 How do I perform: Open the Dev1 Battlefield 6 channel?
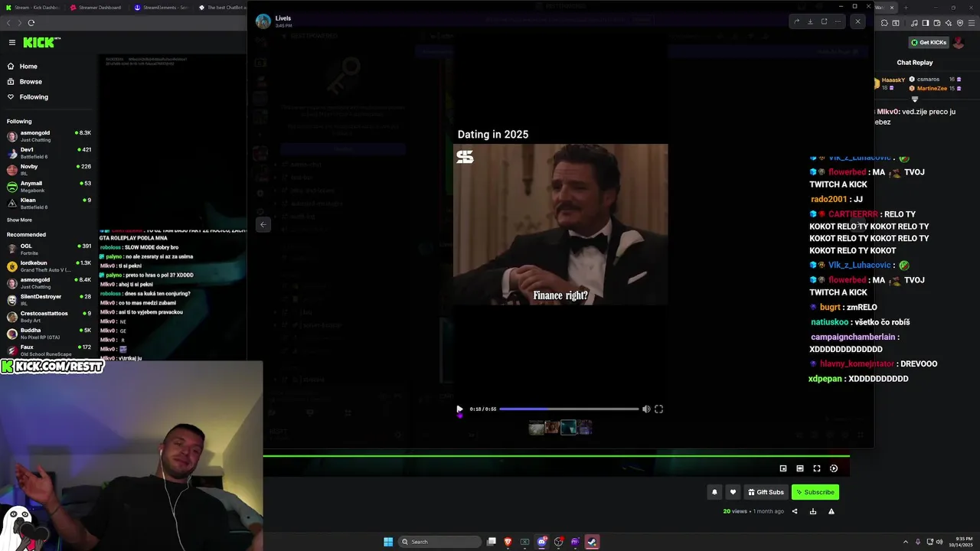(x=48, y=153)
